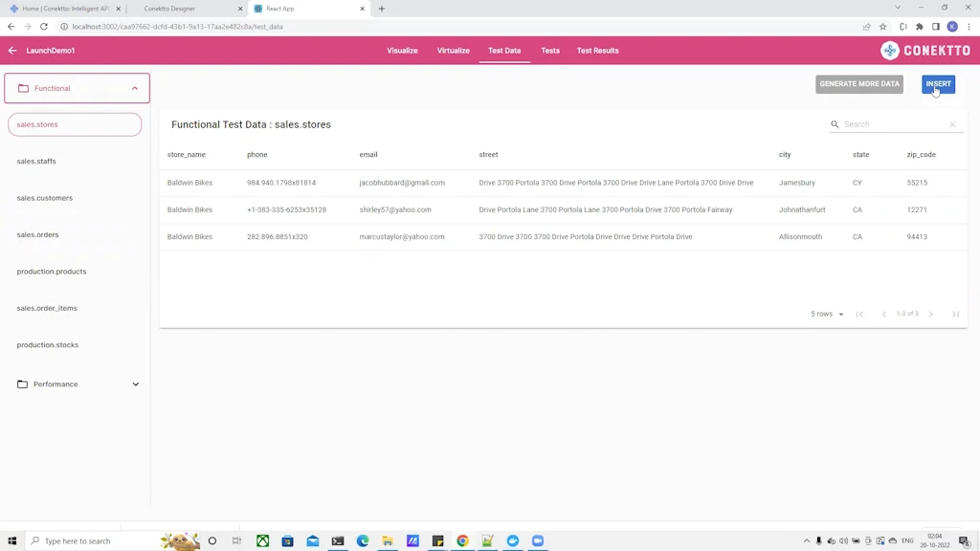
Task: Open the Visualize tab
Action: [402, 51]
